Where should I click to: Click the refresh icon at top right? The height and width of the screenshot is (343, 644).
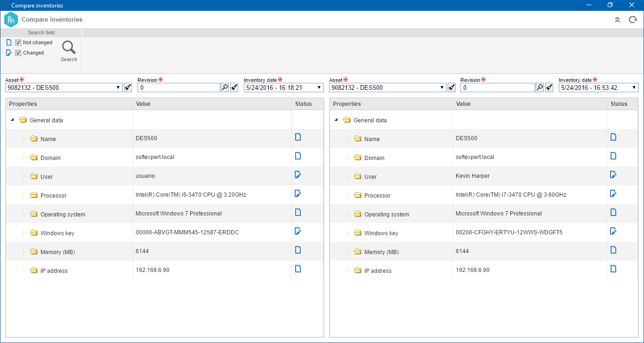[633, 20]
